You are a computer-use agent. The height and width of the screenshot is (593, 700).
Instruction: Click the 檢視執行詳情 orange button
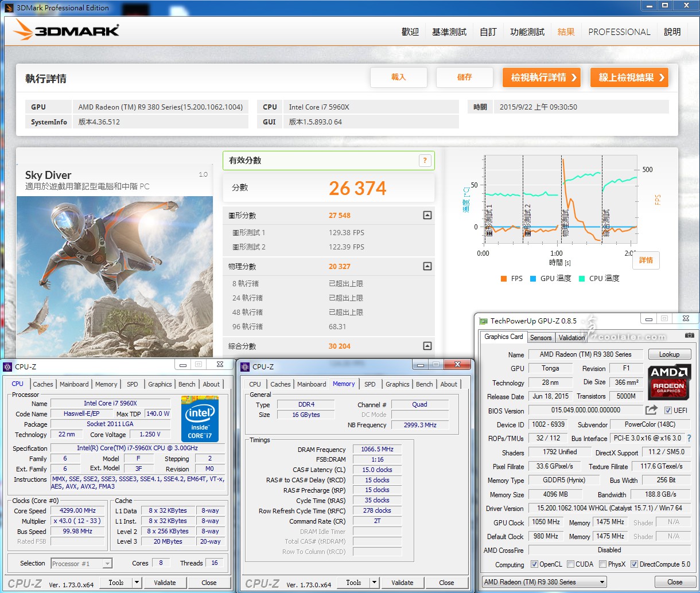point(542,77)
